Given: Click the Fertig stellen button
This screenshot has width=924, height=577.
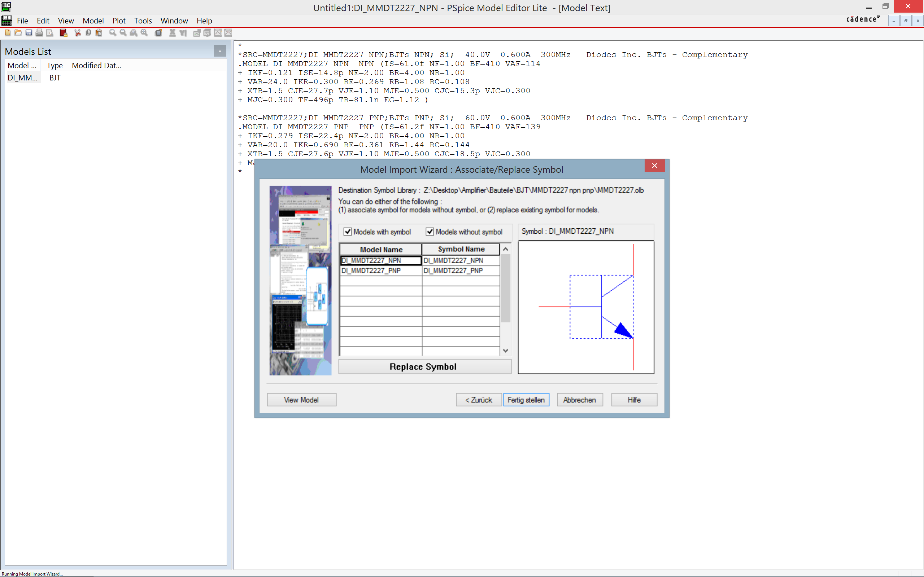Looking at the screenshot, I should pyautogui.click(x=526, y=400).
